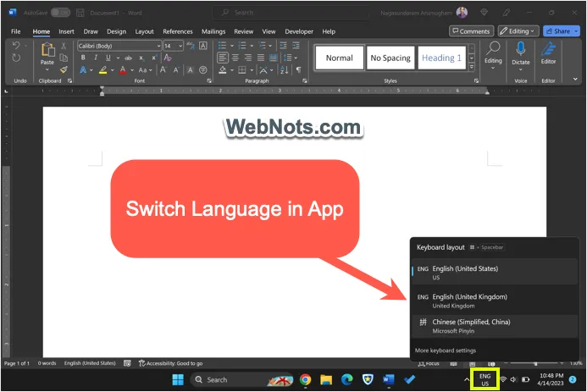Open the Font dialog launcher

click(209, 80)
